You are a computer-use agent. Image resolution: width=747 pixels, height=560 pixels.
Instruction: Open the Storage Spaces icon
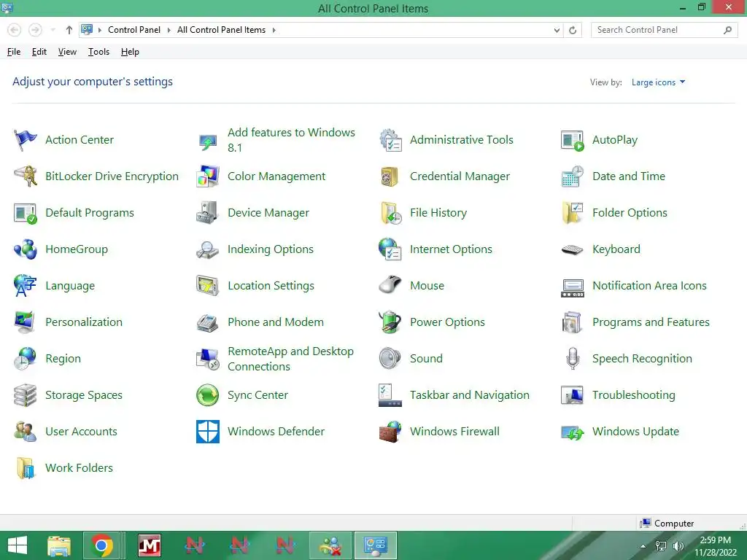pyautogui.click(x=26, y=395)
